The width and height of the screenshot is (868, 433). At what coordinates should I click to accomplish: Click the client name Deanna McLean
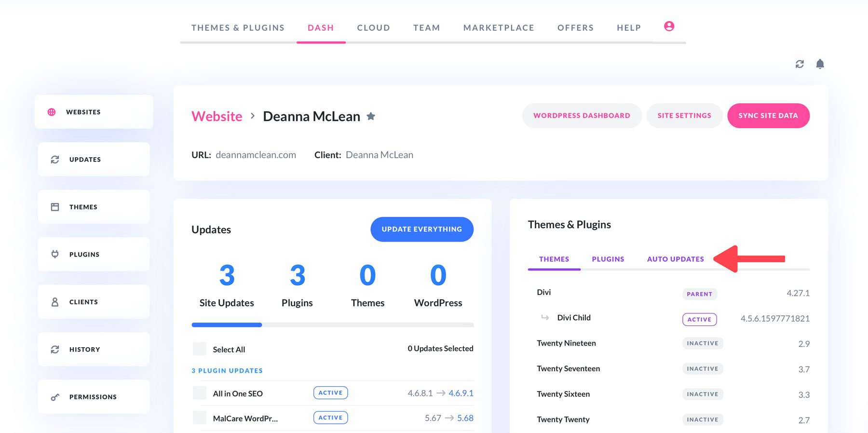point(380,155)
